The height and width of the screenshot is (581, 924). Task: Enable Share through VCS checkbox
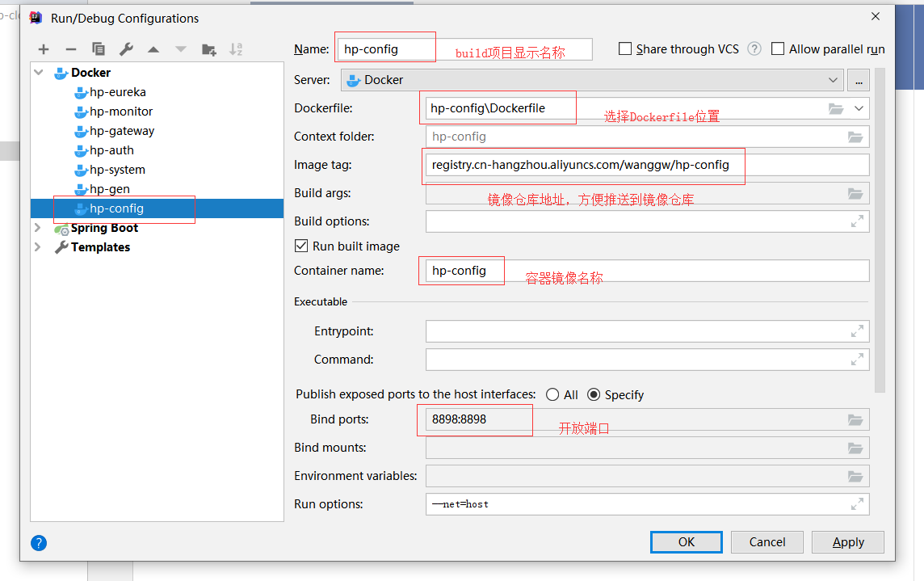coord(625,49)
